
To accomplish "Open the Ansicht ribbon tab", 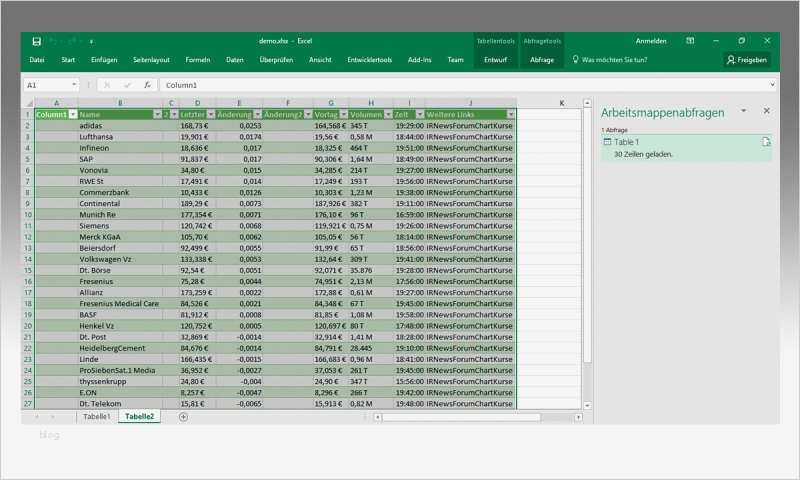I will 320,60.
